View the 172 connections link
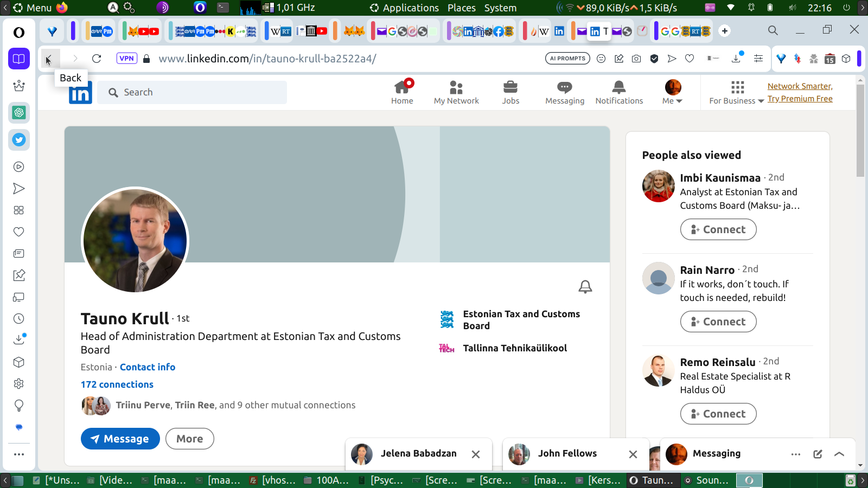The image size is (868, 488). pos(117,384)
